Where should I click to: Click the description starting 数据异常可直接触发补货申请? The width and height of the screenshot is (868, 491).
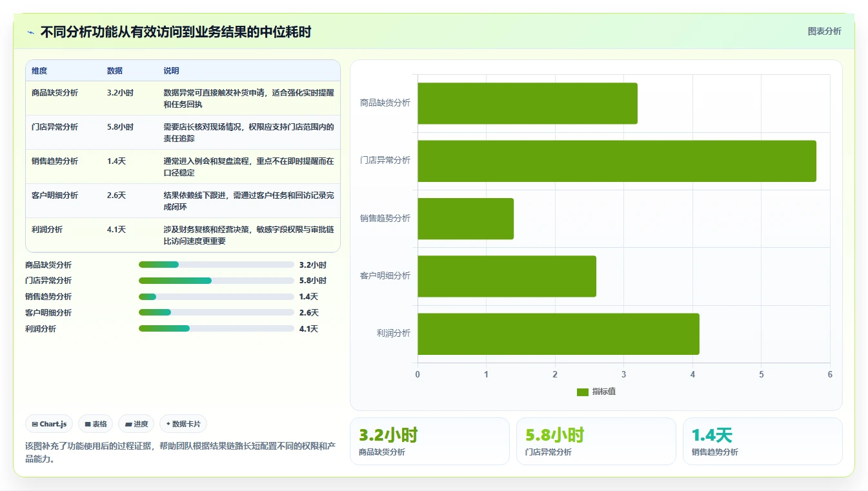(x=249, y=99)
